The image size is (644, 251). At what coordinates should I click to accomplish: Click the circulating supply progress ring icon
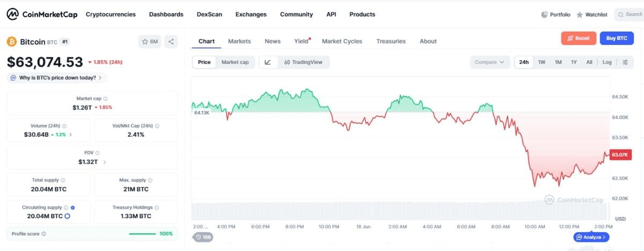[67, 216]
